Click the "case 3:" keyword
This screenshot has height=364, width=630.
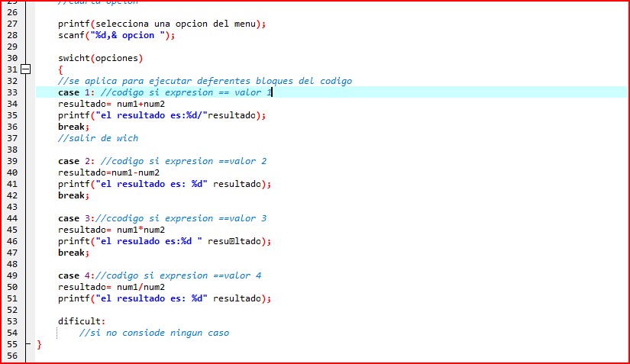(x=76, y=218)
